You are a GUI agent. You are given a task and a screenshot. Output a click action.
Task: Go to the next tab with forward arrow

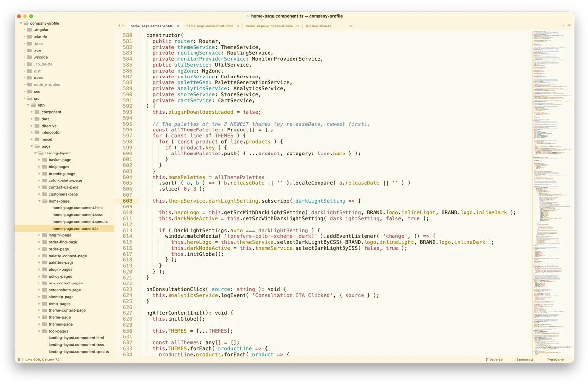123,26
